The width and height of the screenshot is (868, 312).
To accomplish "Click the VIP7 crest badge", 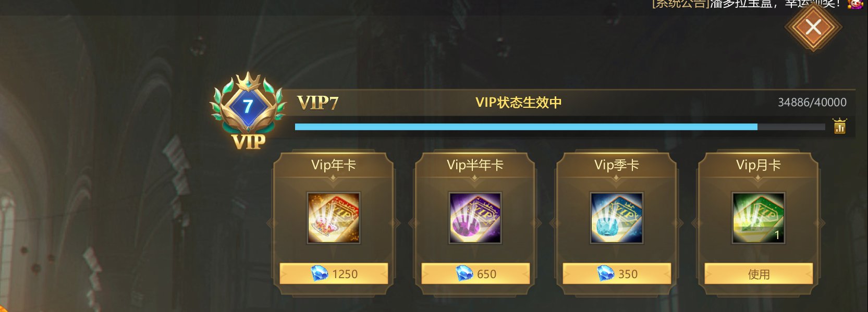I will 248,110.
